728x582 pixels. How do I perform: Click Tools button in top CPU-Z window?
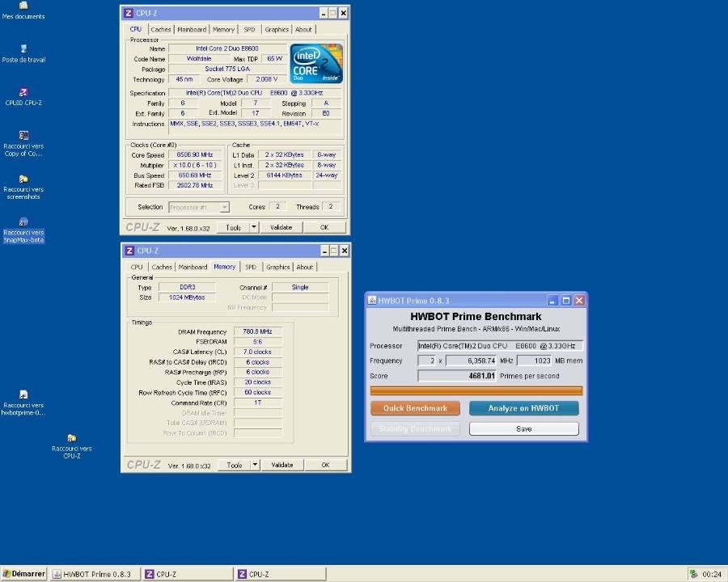click(234, 227)
